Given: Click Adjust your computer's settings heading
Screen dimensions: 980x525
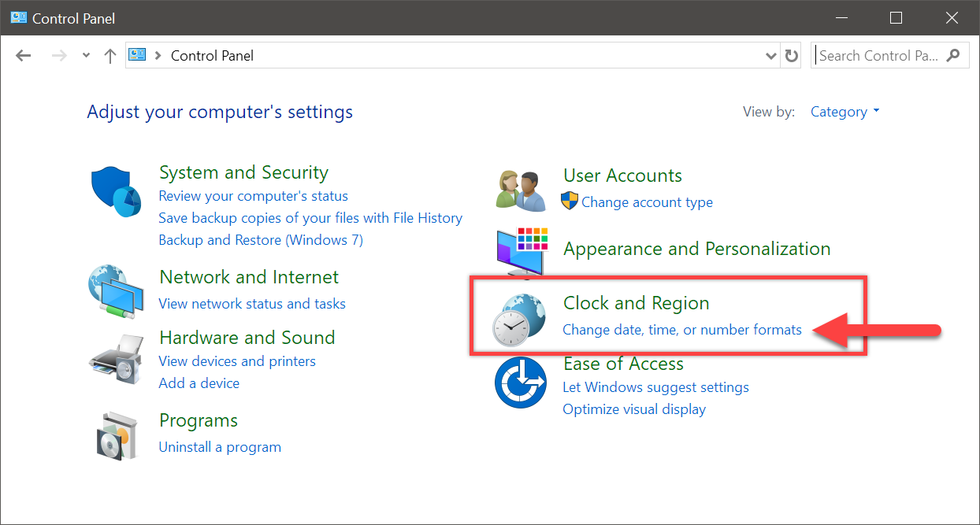Looking at the screenshot, I should [x=220, y=112].
